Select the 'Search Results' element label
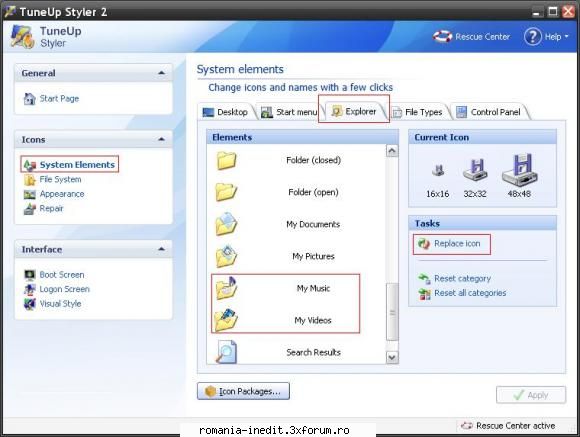The image size is (580, 437). coord(313,352)
